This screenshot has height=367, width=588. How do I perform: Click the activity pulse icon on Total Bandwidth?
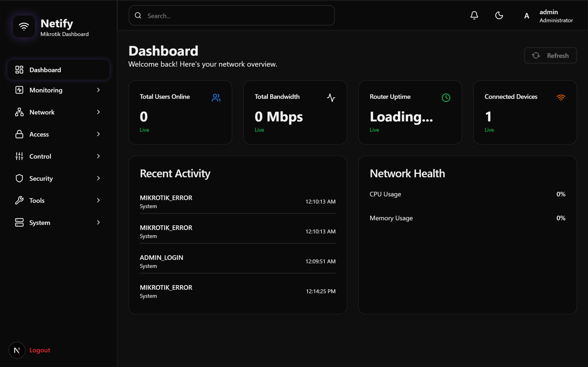pos(331,98)
